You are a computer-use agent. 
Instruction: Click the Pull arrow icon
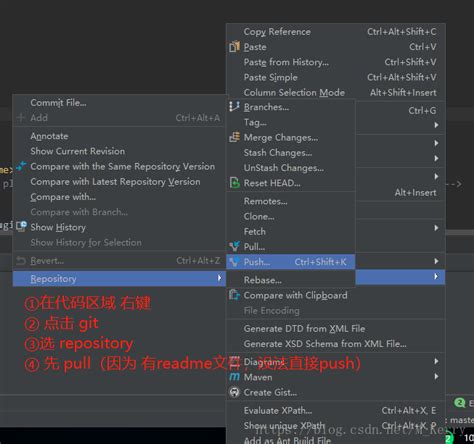click(x=234, y=246)
